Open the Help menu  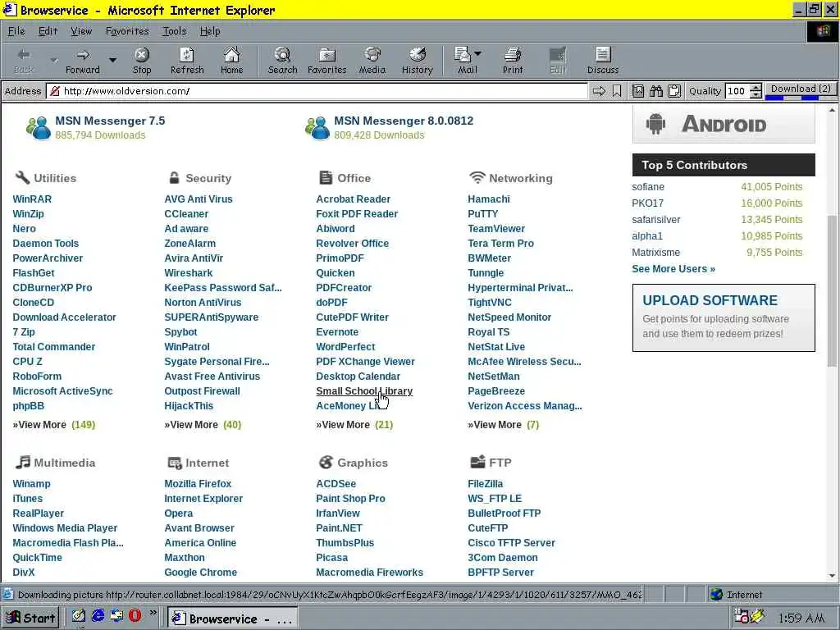click(210, 31)
